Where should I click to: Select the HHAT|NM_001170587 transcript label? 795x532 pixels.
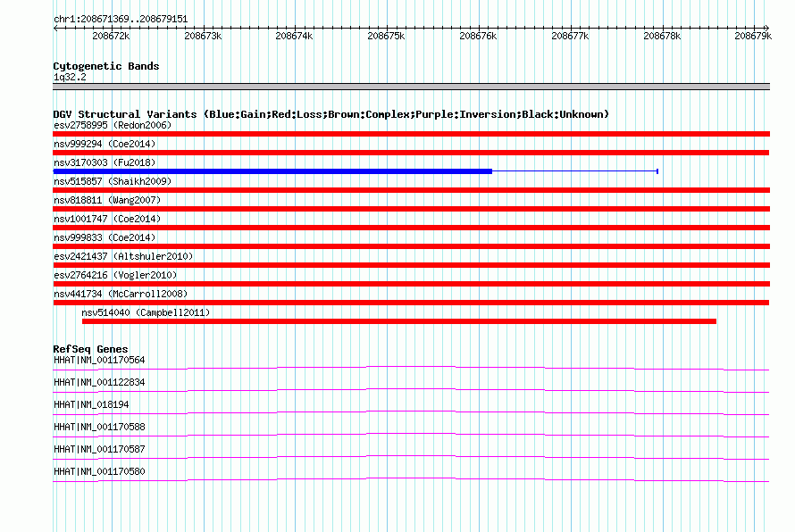click(99, 449)
